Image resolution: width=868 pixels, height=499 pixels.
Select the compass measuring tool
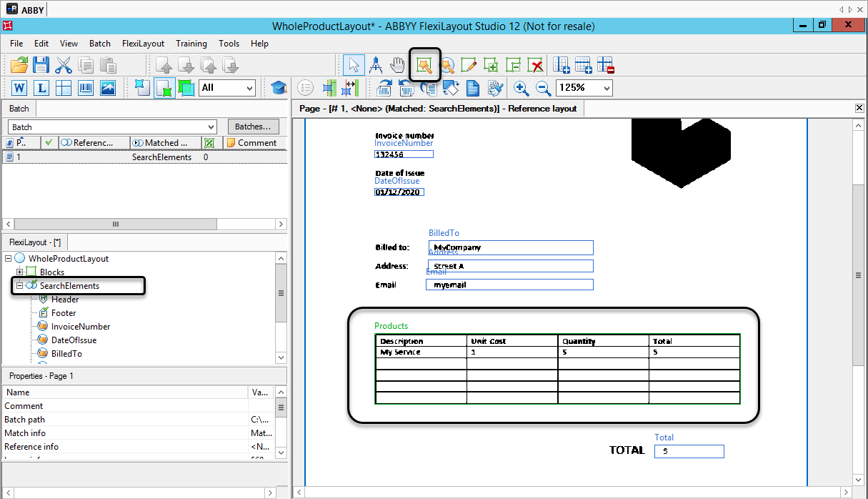click(x=376, y=65)
